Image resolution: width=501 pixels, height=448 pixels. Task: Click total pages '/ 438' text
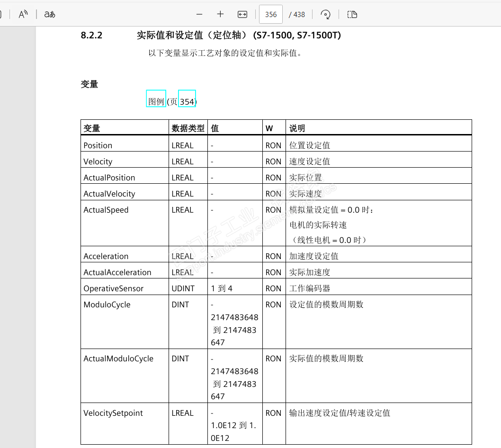point(297,15)
